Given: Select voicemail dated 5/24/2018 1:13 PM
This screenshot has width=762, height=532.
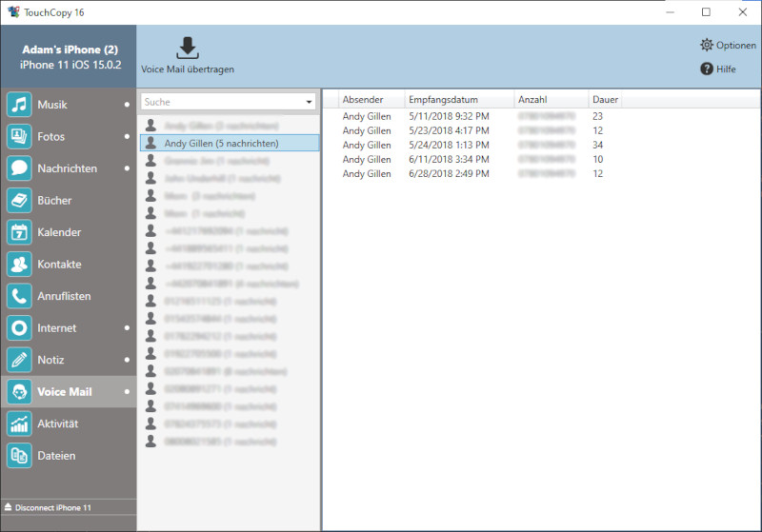Looking at the screenshot, I should pyautogui.click(x=449, y=145).
